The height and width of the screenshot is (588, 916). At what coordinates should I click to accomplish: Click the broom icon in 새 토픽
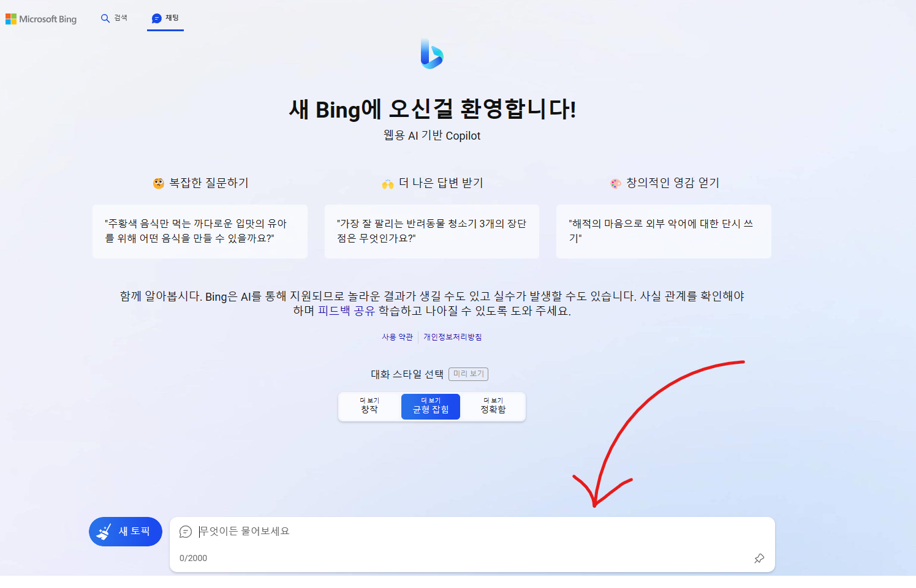(x=105, y=531)
